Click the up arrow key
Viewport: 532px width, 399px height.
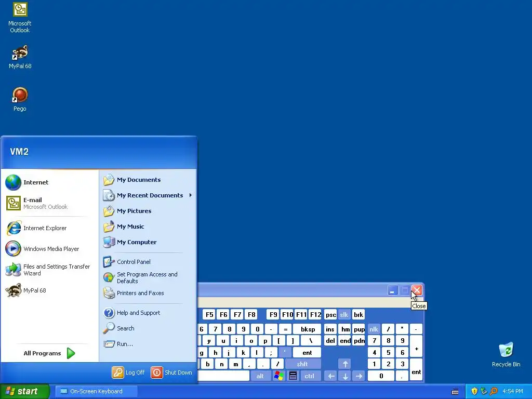tap(345, 364)
